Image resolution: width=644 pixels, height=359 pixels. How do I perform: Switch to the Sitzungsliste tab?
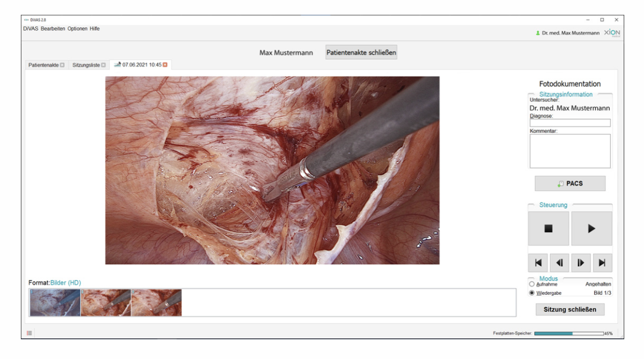tap(89, 65)
